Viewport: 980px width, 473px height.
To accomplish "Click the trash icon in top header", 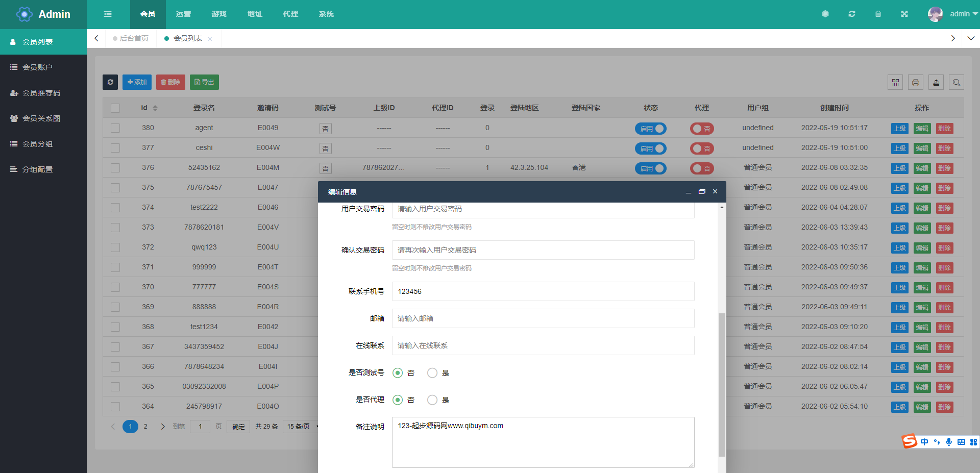I will (x=878, y=14).
